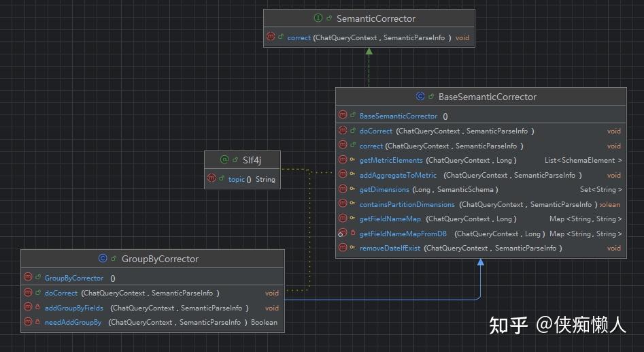Image resolution: width=644 pixels, height=352 pixels.
Task: Click List<SchemaElement> return type of getMetricElements
Action: [583, 161]
